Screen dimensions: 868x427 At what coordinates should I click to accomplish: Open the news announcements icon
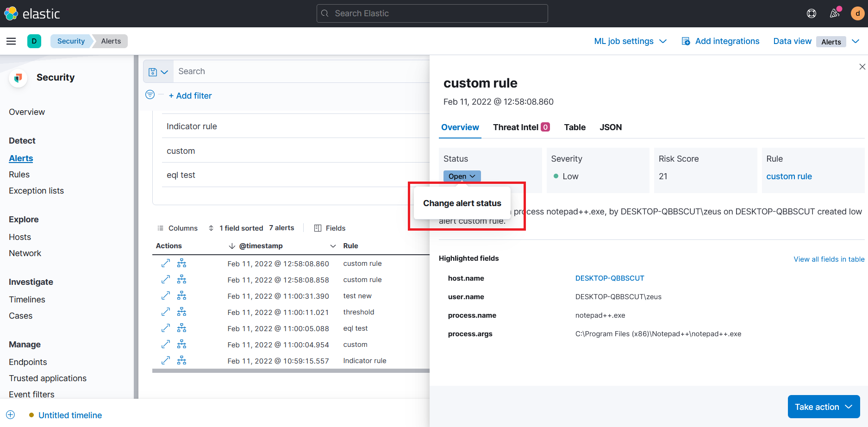point(835,13)
